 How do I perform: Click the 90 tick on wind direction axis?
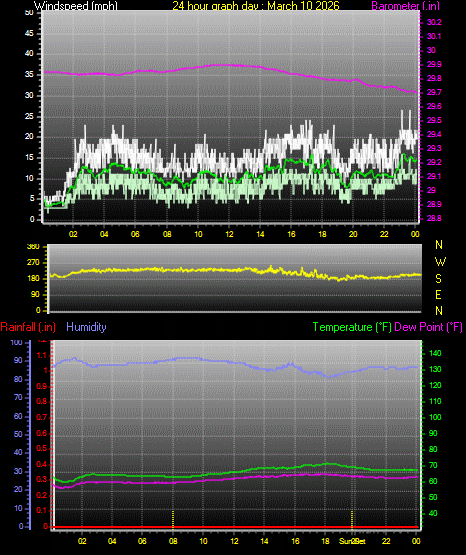pyautogui.click(x=35, y=295)
